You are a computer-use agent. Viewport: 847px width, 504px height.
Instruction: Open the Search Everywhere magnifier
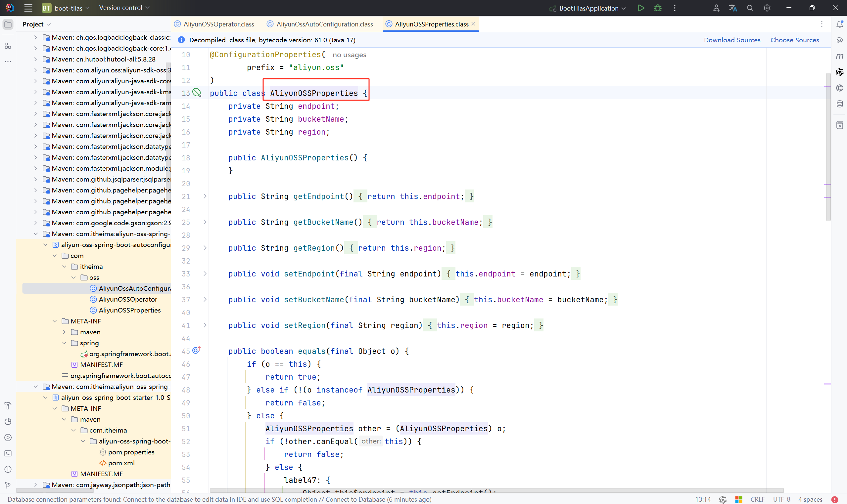(x=750, y=8)
